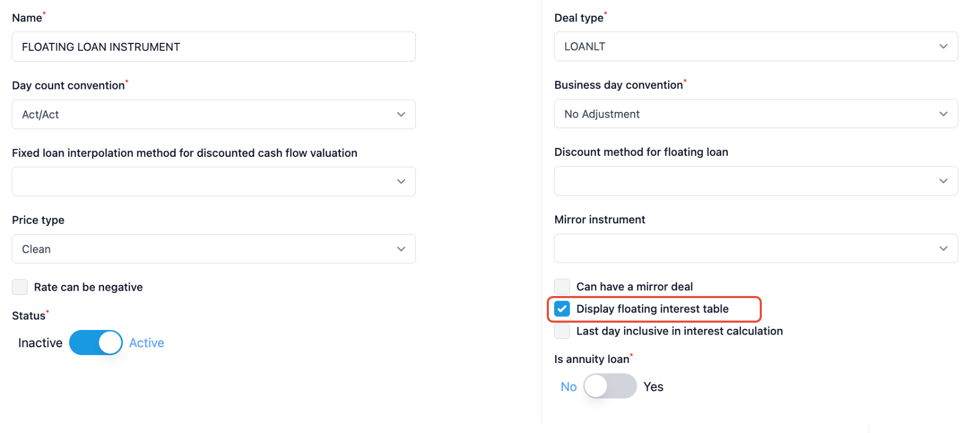This screenshot has width=980, height=433.
Task: Open the Deal type dropdown
Action: click(x=755, y=47)
